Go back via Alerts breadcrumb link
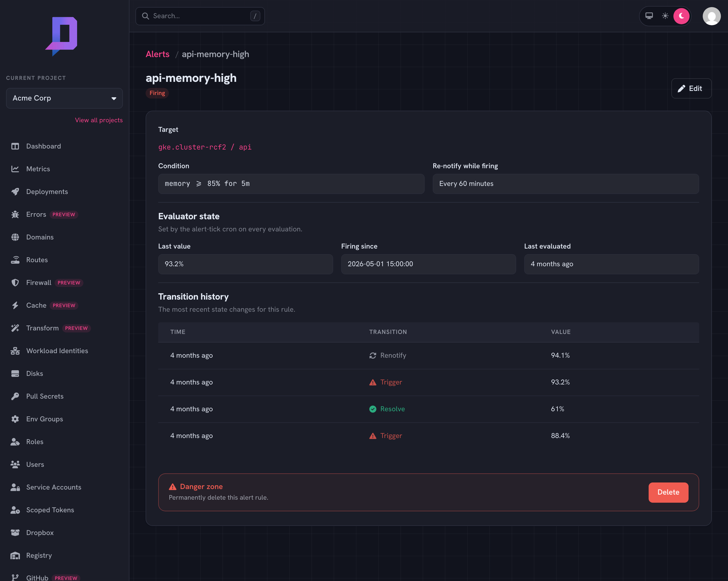 click(x=157, y=54)
